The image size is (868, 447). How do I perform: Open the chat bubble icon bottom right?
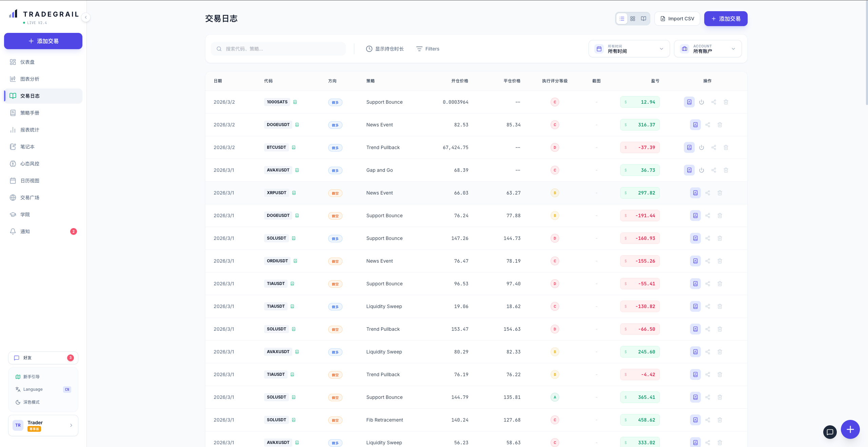(x=830, y=432)
